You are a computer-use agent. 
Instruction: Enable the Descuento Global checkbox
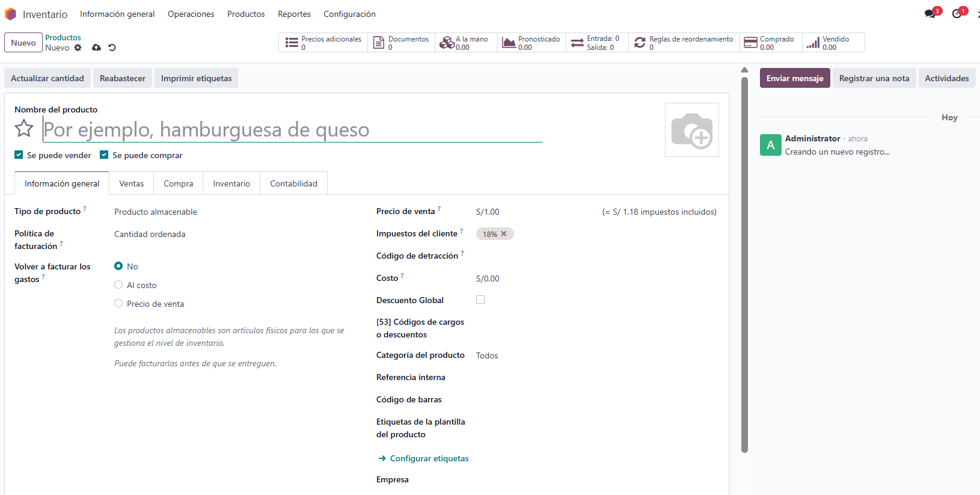(x=480, y=300)
